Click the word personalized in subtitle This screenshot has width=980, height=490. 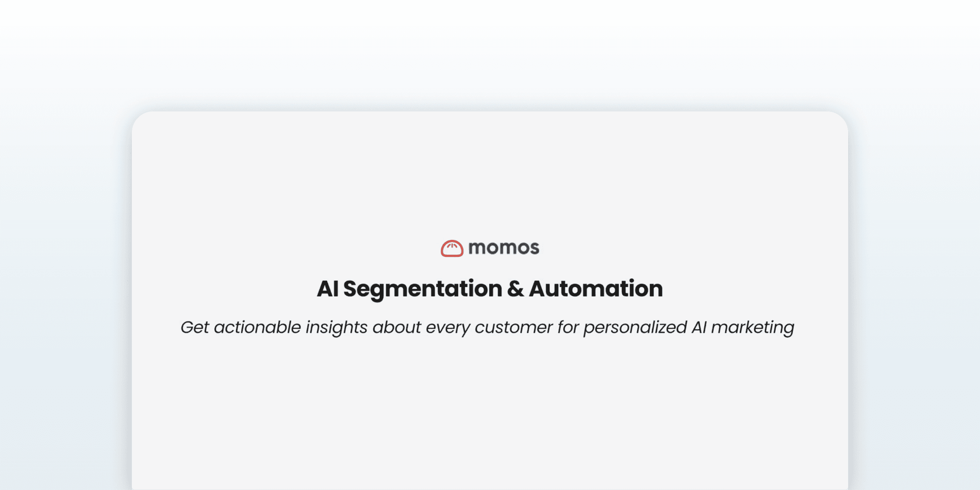tap(635, 328)
